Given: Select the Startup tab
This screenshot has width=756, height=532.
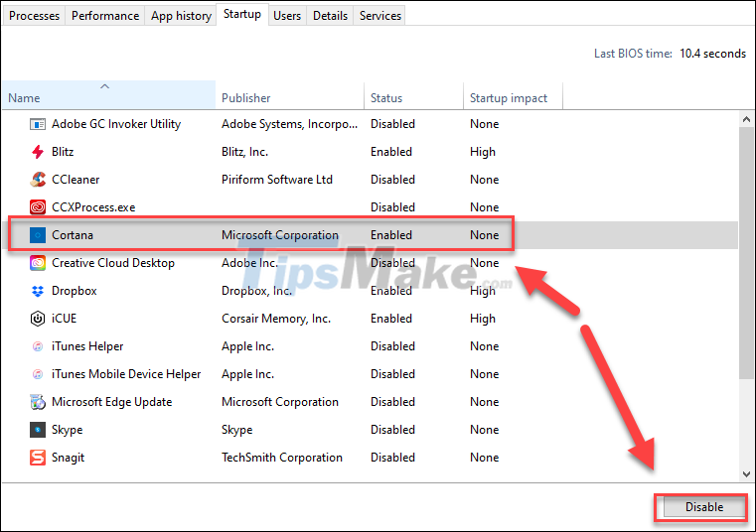Looking at the screenshot, I should click(242, 14).
